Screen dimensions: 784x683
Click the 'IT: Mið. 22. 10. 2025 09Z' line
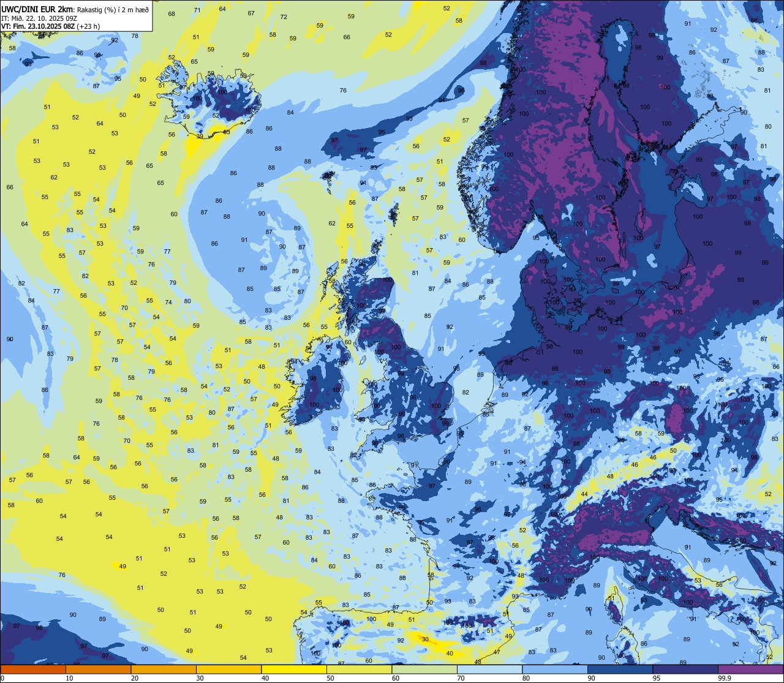[x=39, y=18]
